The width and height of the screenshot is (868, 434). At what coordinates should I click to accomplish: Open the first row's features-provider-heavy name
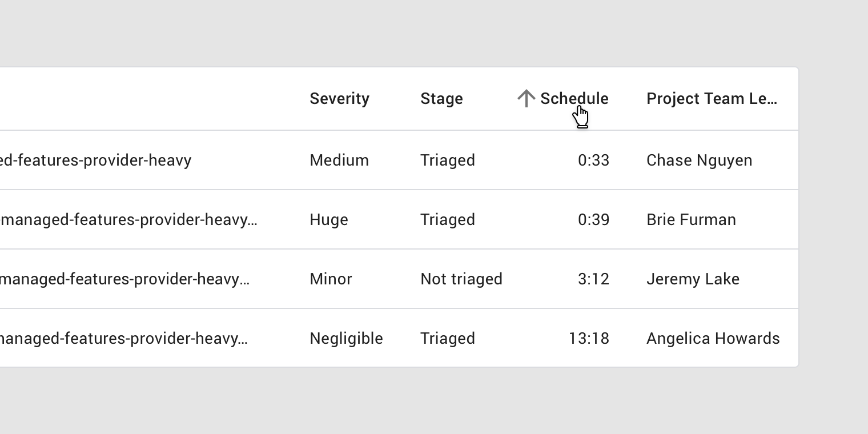tap(95, 160)
